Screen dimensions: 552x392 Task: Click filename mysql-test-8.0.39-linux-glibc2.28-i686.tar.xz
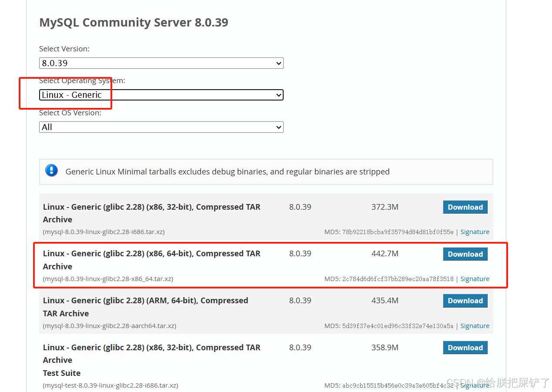[110, 385]
